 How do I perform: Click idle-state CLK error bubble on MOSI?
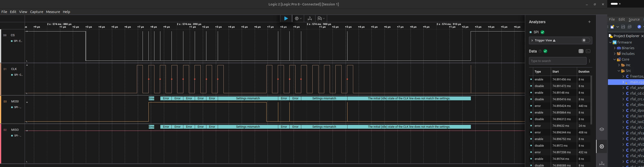409,98
